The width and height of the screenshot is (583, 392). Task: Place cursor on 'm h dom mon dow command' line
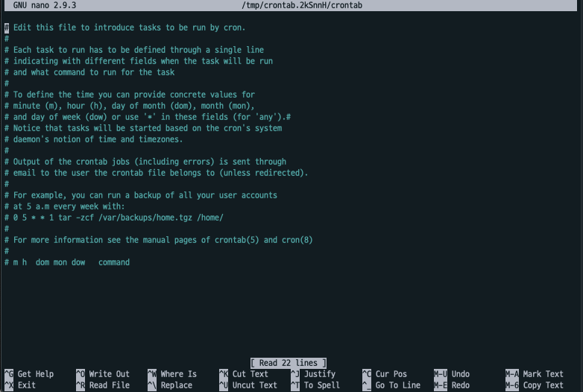(x=67, y=262)
